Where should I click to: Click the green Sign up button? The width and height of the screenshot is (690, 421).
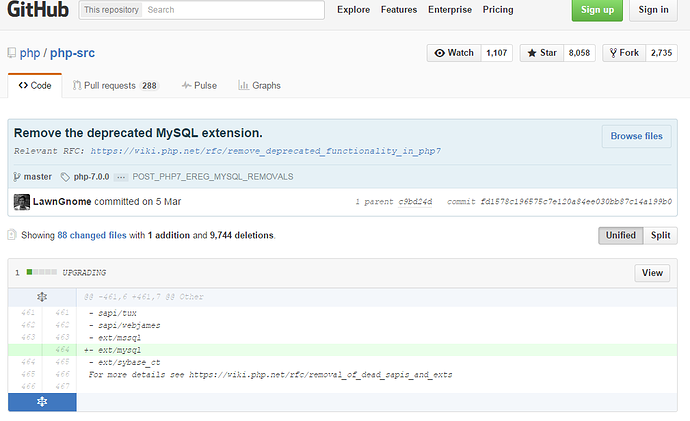(597, 10)
